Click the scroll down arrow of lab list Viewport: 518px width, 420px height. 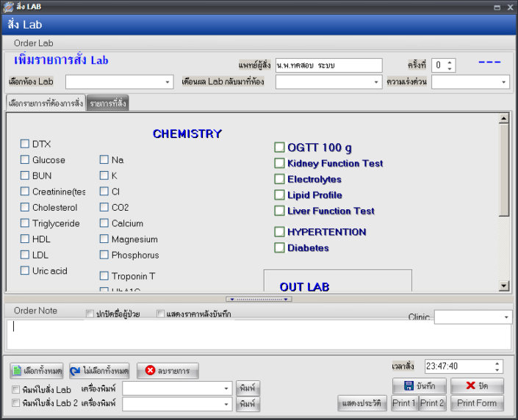(504, 286)
